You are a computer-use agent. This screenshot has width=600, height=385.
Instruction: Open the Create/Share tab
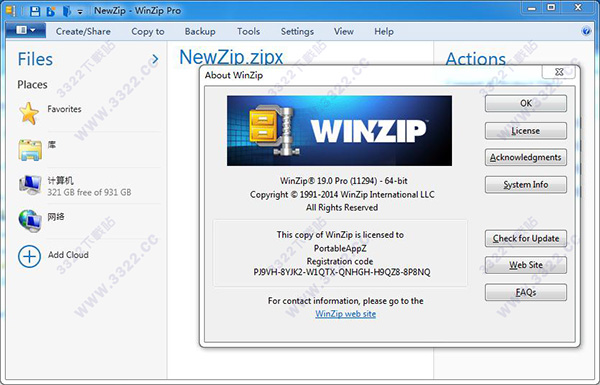(83, 31)
